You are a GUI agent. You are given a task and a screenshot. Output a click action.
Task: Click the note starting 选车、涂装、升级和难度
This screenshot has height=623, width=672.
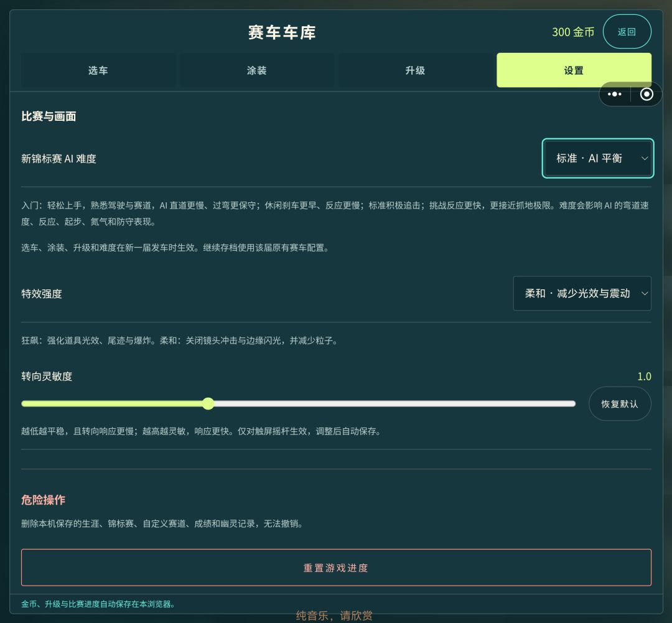pos(175,248)
